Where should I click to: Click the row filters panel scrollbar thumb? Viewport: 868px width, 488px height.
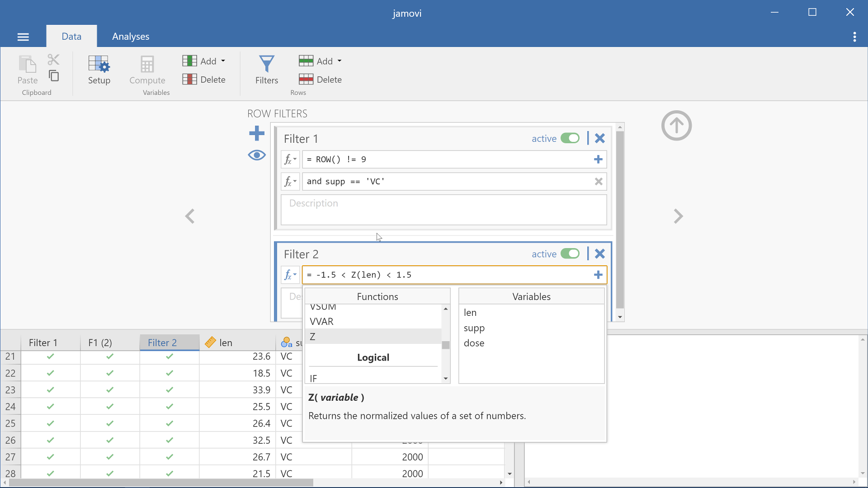coord(620,220)
